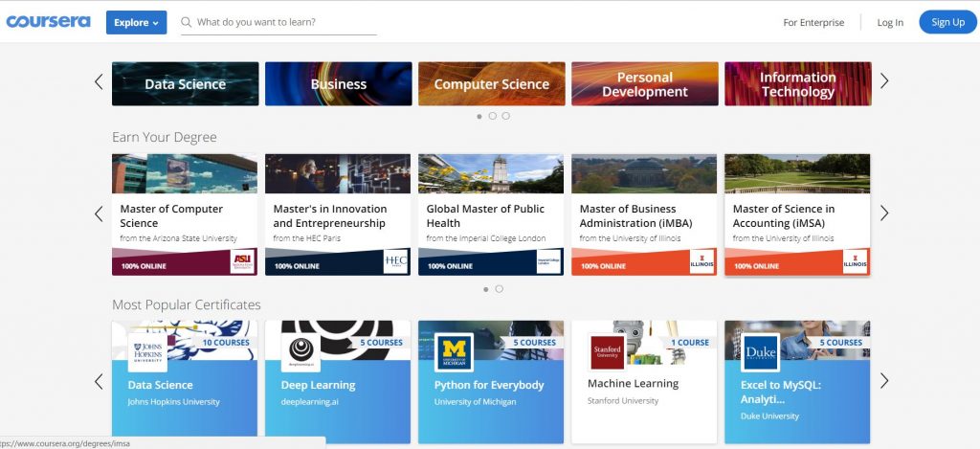
Task: Click the Johns Hopkins University logo
Action: pos(147,352)
